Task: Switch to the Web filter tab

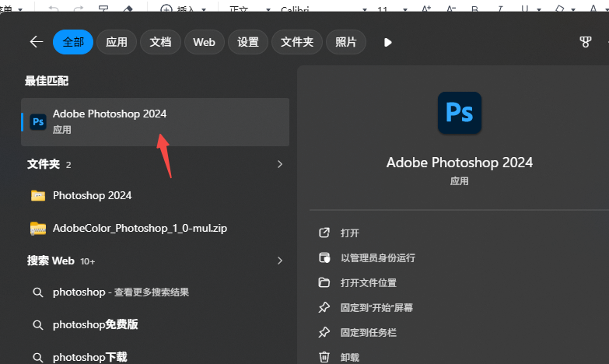Action: (x=205, y=42)
